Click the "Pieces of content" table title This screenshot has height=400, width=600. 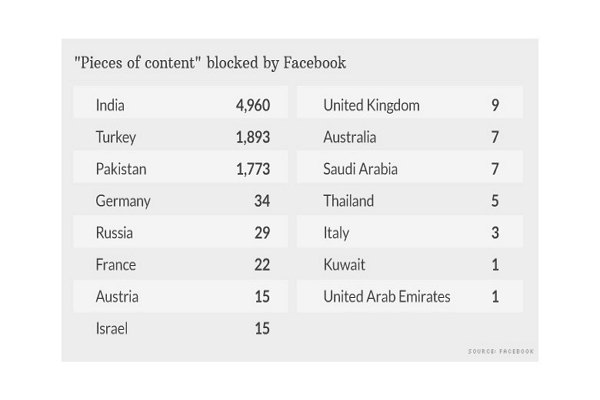(210, 63)
